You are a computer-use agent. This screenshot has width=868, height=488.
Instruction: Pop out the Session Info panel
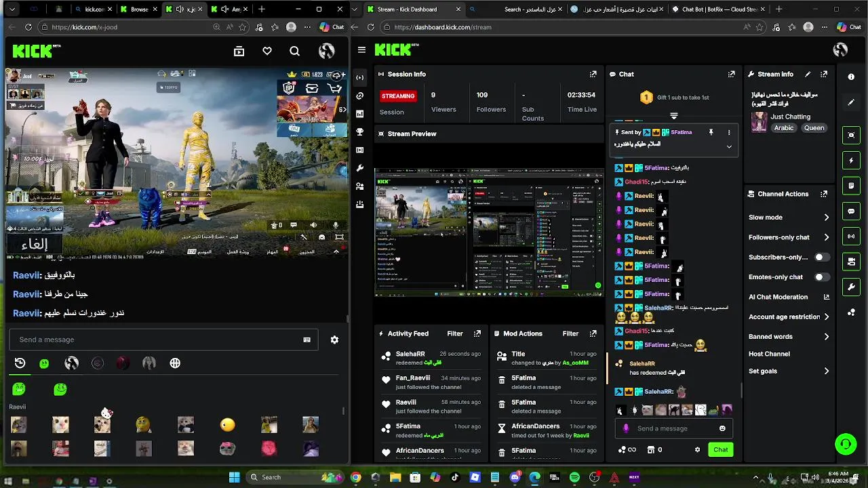click(593, 74)
